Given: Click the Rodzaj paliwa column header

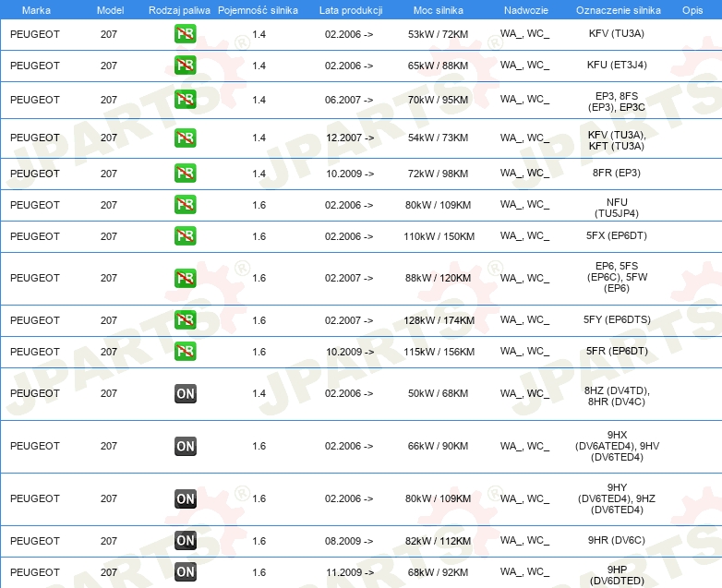Looking at the screenshot, I should [179, 10].
